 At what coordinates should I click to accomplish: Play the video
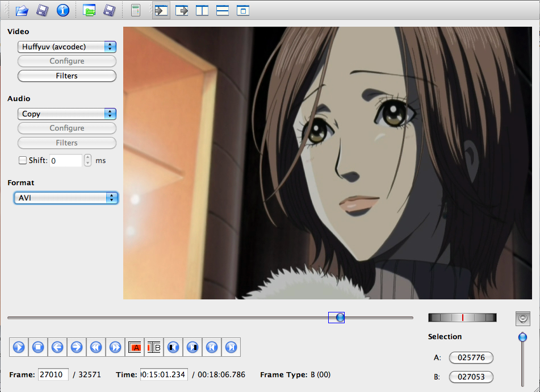pos(19,347)
